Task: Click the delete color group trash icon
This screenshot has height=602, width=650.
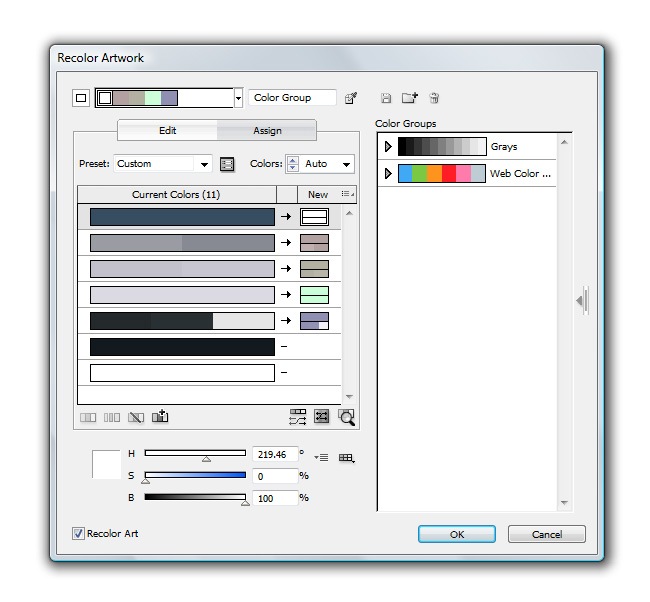Action: pyautogui.click(x=434, y=98)
